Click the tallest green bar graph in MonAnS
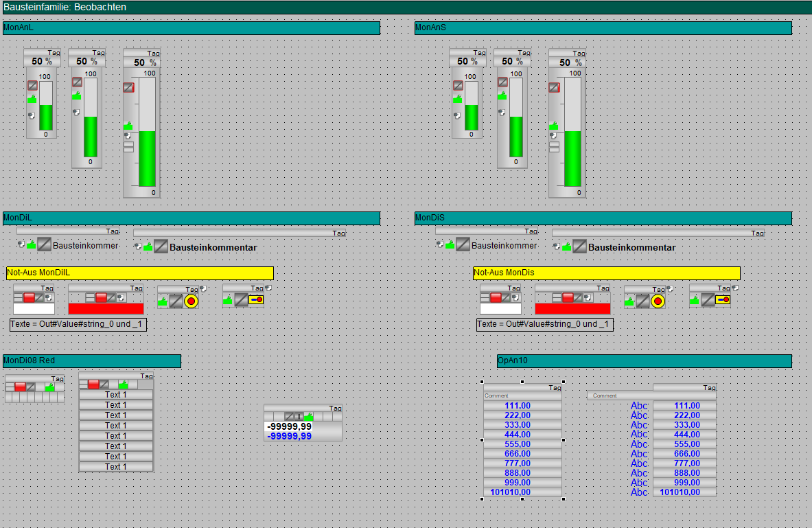The width and height of the screenshot is (812, 528). click(572, 159)
